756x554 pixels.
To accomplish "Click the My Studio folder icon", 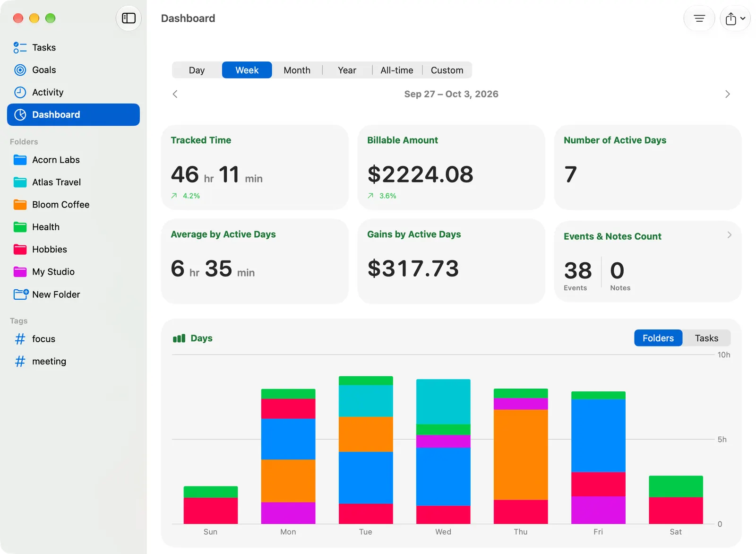I will (x=20, y=272).
